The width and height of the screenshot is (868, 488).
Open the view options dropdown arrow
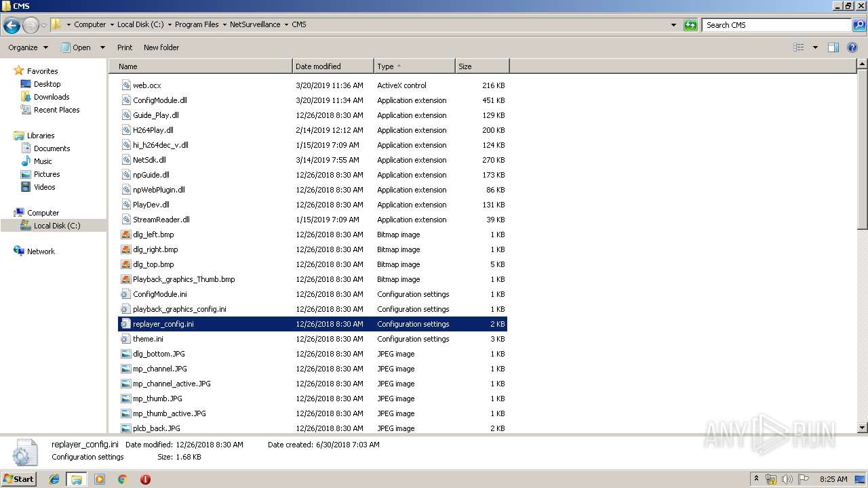pyautogui.click(x=815, y=47)
